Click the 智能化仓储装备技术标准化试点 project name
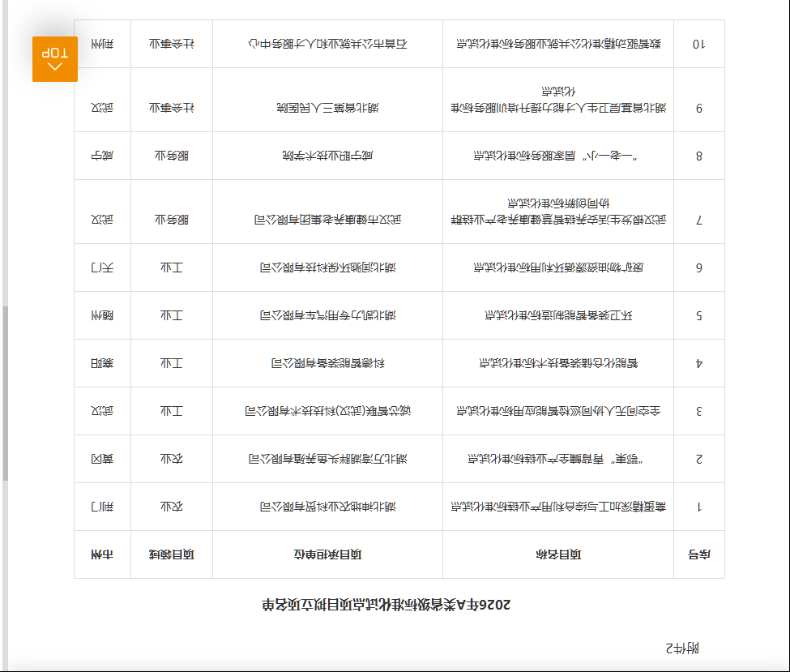 [558, 363]
